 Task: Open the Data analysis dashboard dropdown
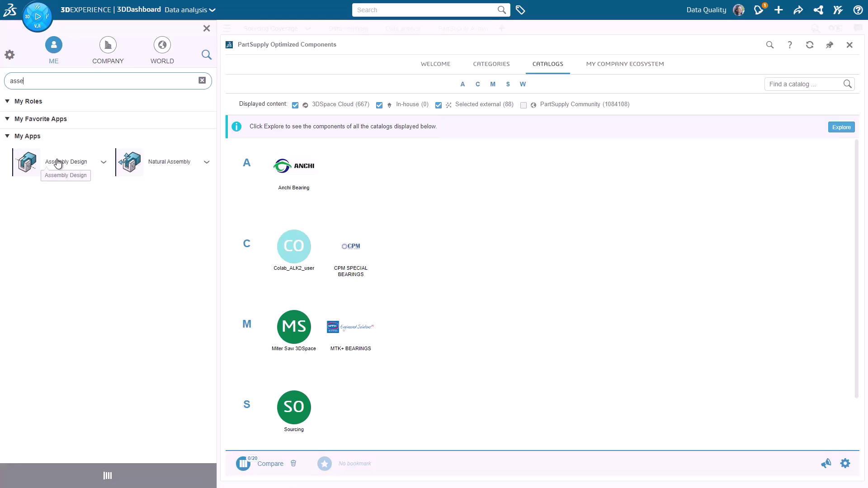[x=190, y=10]
